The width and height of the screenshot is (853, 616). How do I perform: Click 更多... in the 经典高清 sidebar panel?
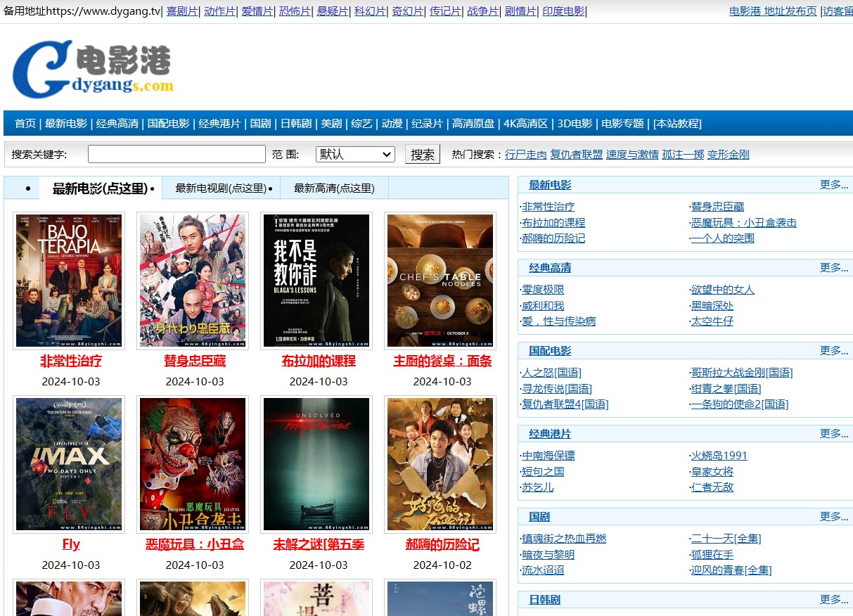[x=834, y=268]
